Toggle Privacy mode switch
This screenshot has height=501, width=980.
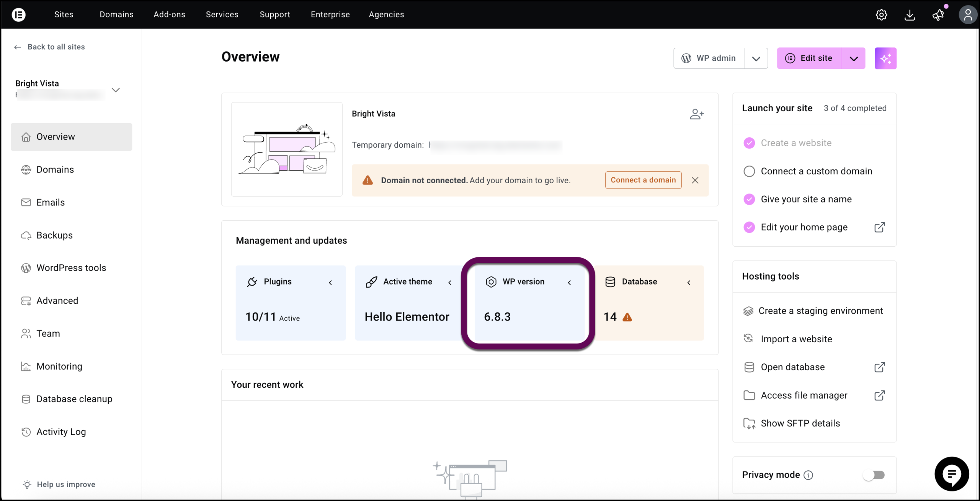(874, 475)
